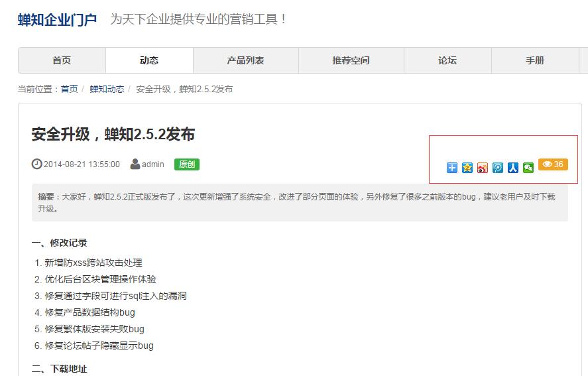Click the line 修复通过字段可进行sql注入的漏洞
This screenshot has width=588, height=376.
pyautogui.click(x=115, y=296)
